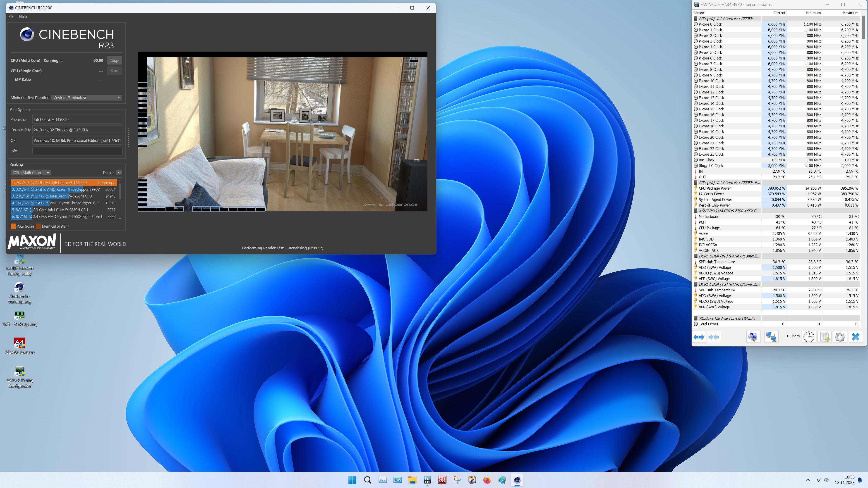The height and width of the screenshot is (488, 868).
Task: Open File Explorer in taskbar
Action: (x=412, y=480)
